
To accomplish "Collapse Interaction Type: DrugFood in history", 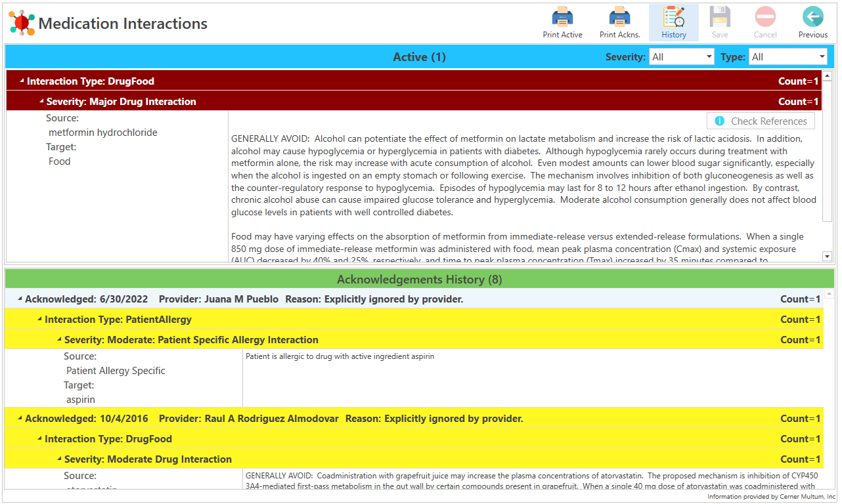I will tap(40, 439).
